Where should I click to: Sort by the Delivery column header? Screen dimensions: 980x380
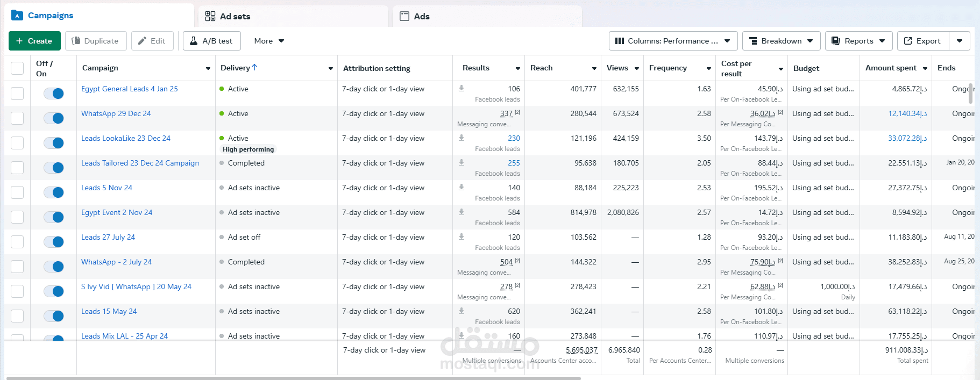point(235,68)
